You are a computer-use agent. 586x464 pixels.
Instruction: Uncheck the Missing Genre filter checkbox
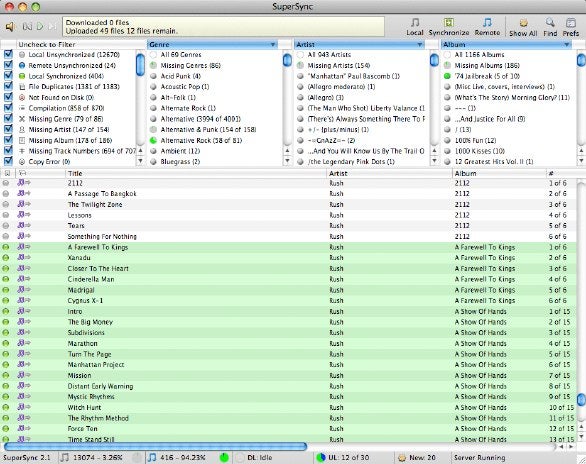(x=8, y=118)
